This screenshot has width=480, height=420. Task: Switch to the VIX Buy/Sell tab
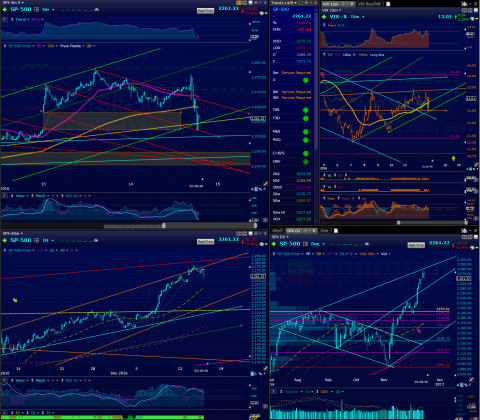coord(369,4)
